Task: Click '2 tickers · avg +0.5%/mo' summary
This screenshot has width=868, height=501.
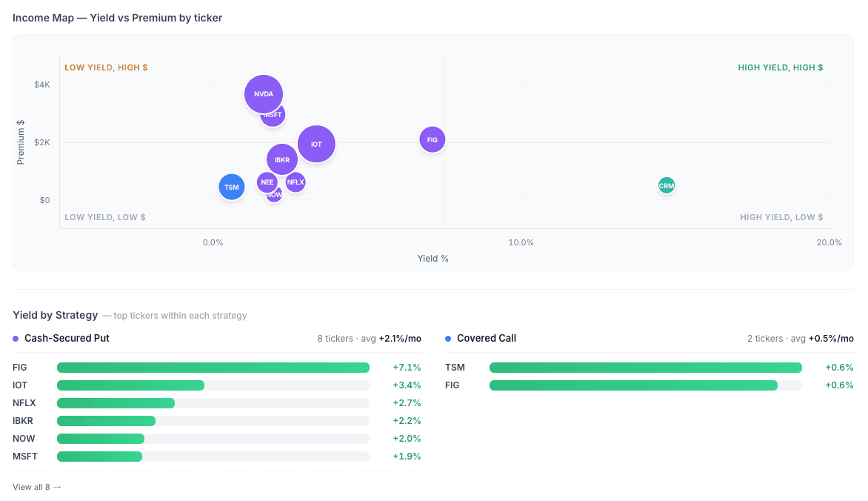Action: click(x=801, y=339)
